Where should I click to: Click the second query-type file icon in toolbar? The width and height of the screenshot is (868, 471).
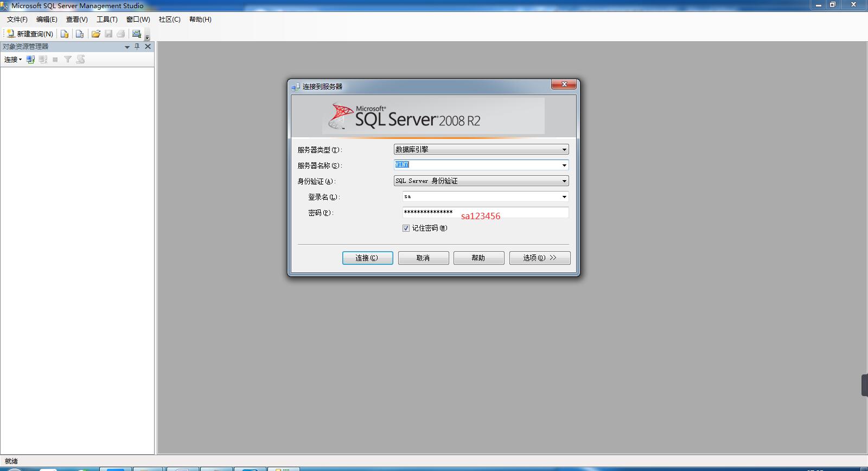(x=80, y=34)
